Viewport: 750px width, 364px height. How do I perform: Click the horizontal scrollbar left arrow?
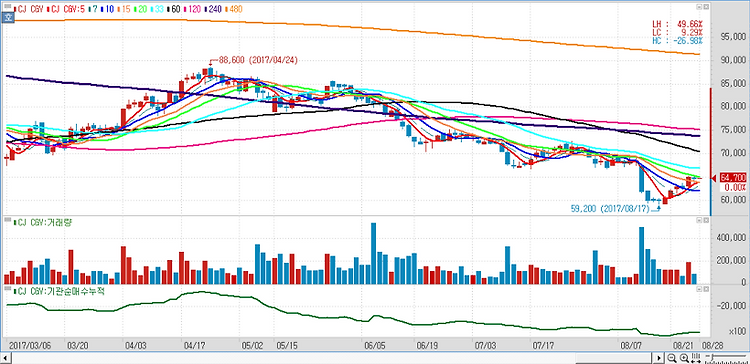[6, 358]
